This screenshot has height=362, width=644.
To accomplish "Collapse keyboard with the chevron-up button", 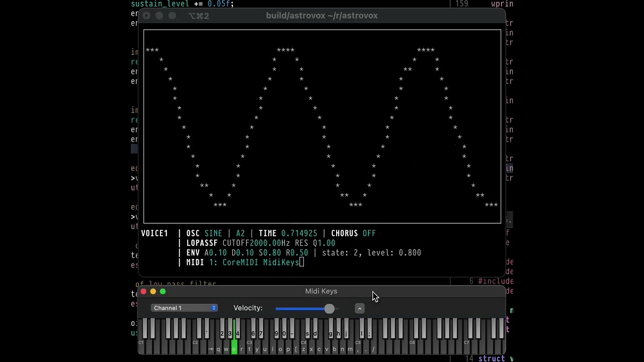I will 359,308.
